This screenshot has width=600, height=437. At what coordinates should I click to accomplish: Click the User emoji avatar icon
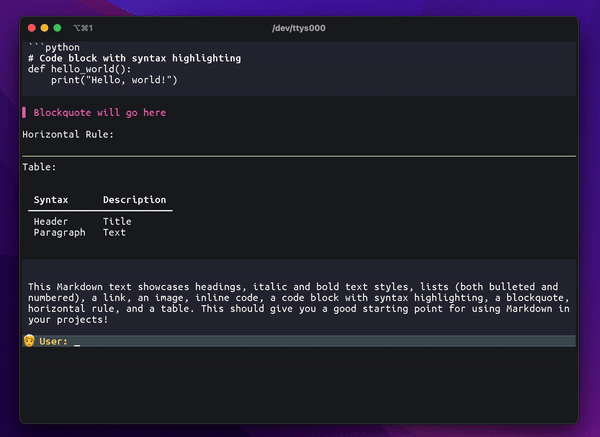click(29, 341)
